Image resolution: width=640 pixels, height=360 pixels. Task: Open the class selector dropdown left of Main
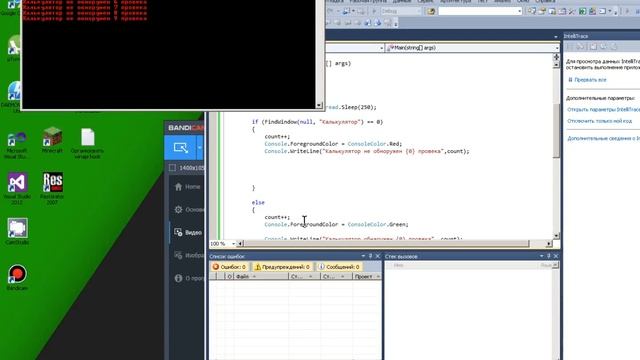pos(382,48)
